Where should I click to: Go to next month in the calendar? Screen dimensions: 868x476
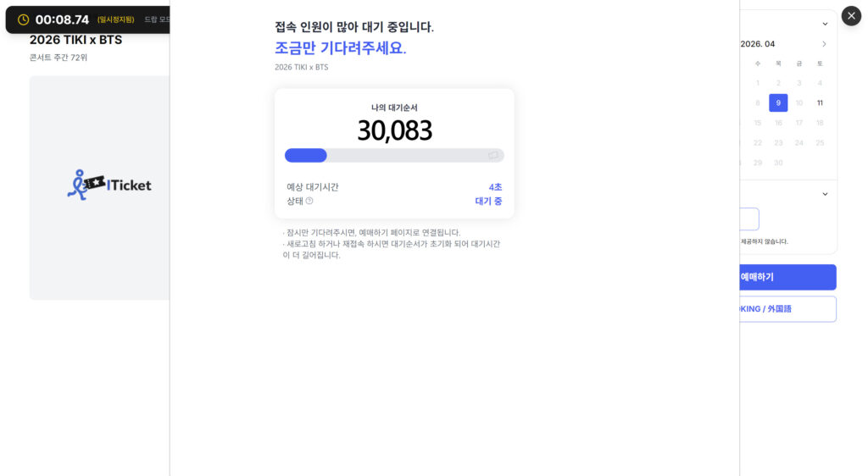[824, 44]
